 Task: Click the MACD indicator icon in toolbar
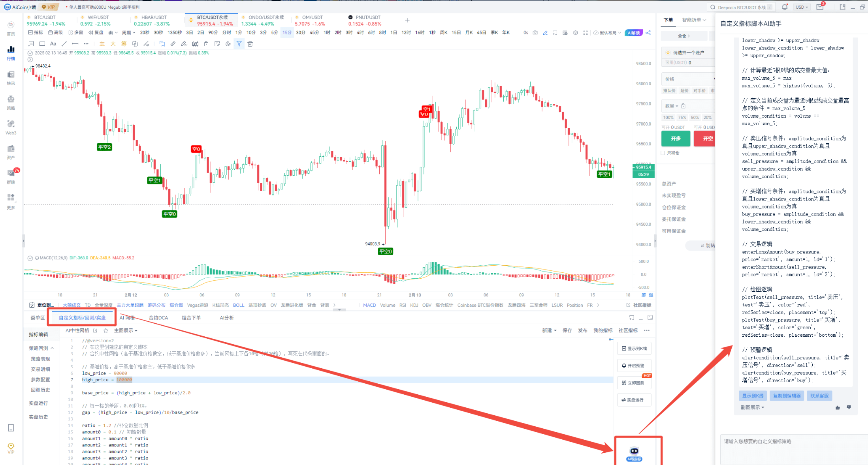368,305
